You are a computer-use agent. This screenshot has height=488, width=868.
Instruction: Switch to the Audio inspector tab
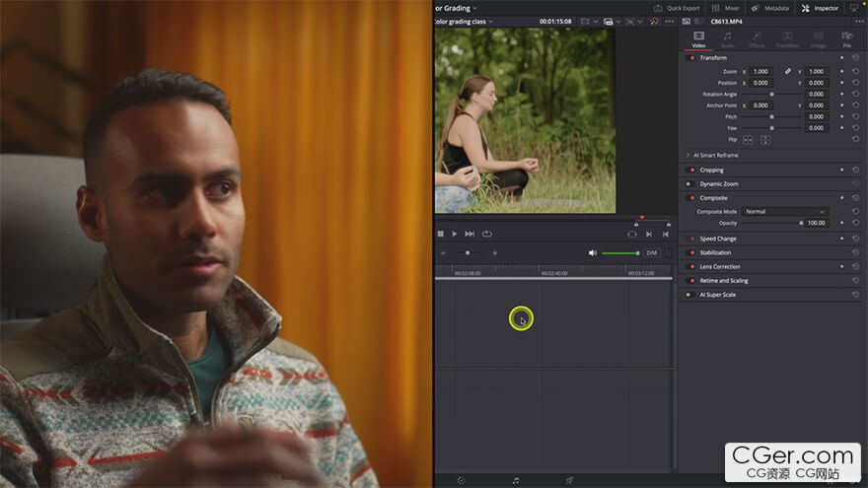[x=727, y=39]
